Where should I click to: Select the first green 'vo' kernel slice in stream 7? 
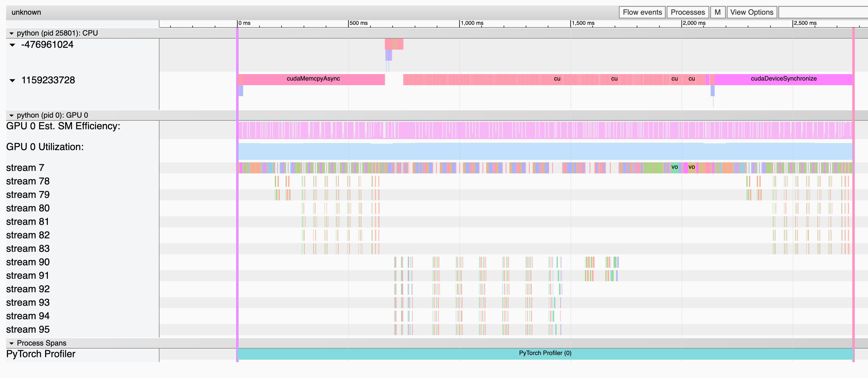click(674, 167)
